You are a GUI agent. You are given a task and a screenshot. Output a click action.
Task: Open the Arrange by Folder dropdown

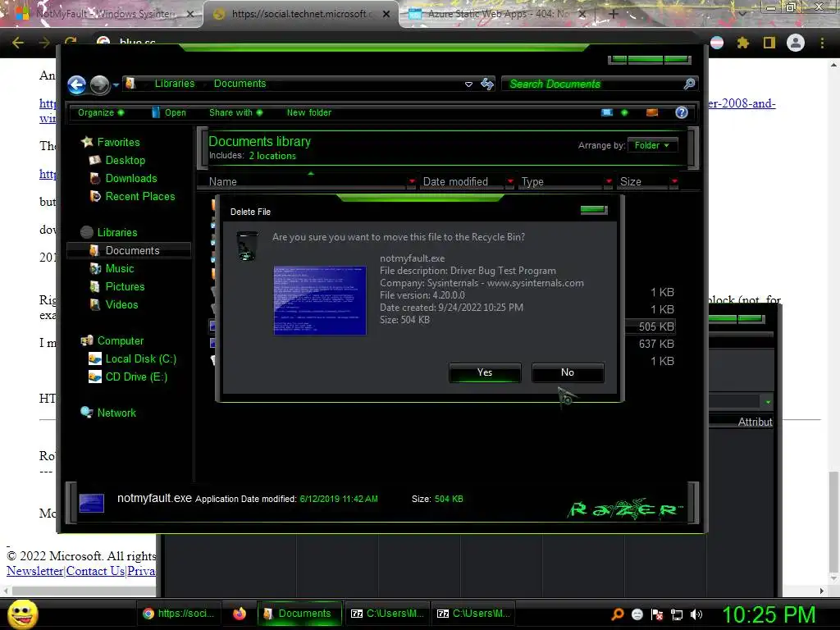[652, 145]
